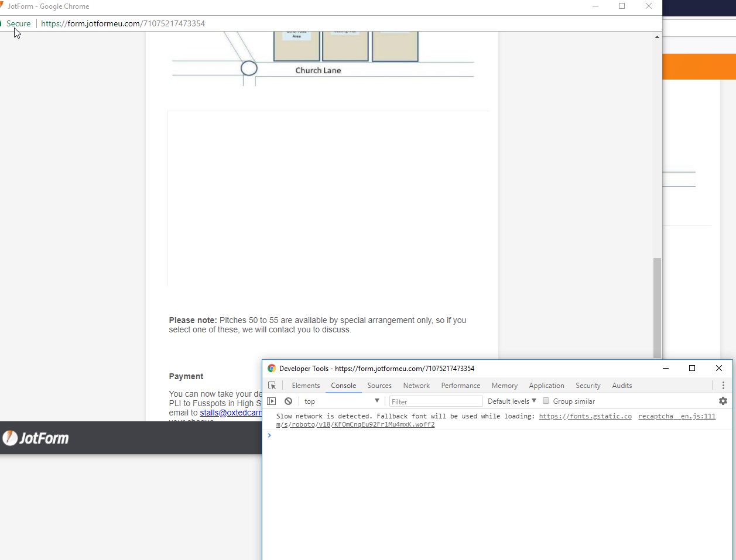Click the Secure padlock badge
Image resolution: width=736 pixels, height=560 pixels.
click(18, 23)
